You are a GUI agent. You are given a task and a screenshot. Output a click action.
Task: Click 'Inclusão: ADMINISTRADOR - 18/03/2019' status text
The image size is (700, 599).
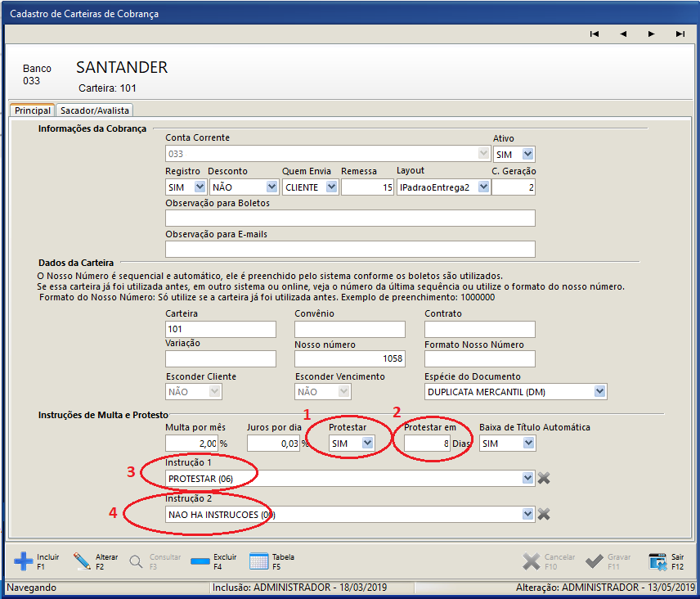[299, 588]
